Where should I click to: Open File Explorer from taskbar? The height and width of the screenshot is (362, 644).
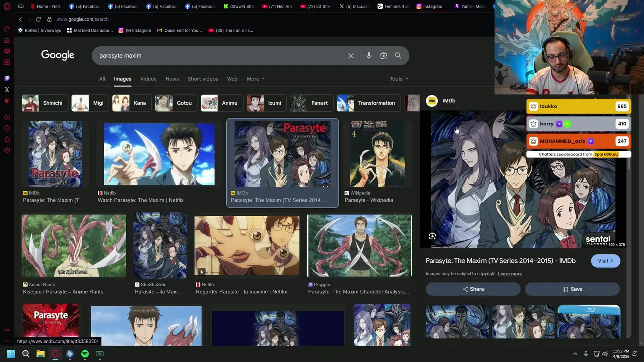coord(40,354)
